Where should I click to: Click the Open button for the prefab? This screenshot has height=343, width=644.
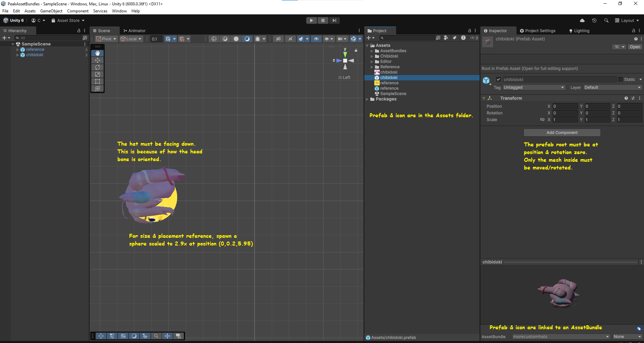pyautogui.click(x=635, y=47)
